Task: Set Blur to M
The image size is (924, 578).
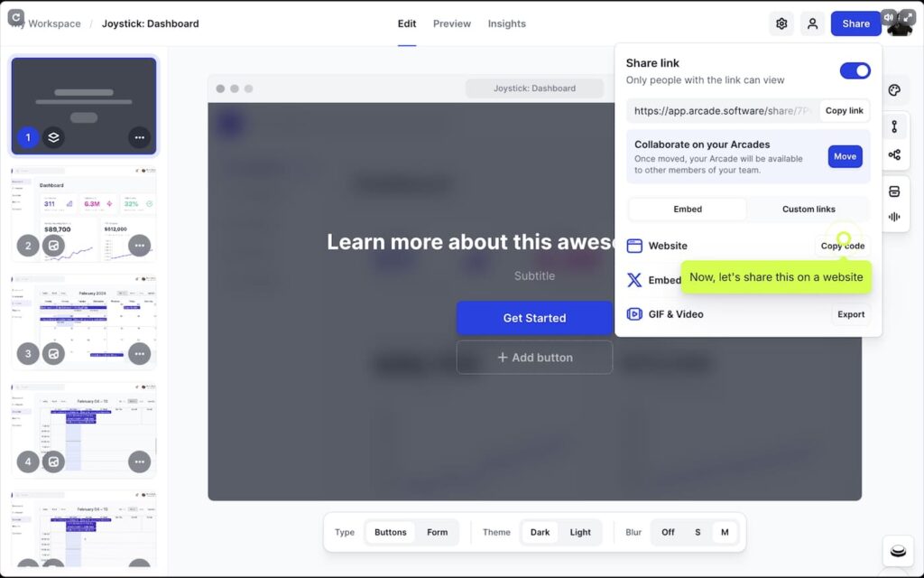Action: coord(725,532)
